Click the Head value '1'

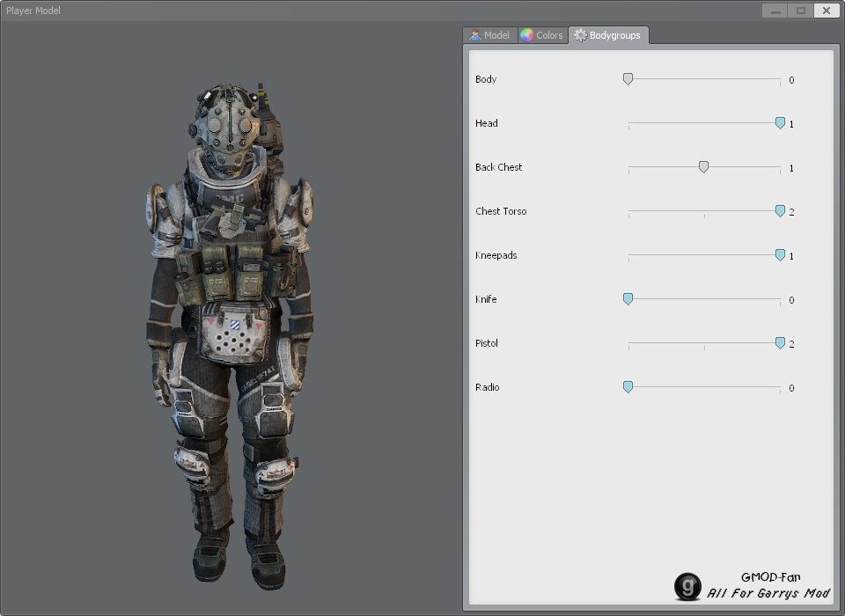pos(791,124)
